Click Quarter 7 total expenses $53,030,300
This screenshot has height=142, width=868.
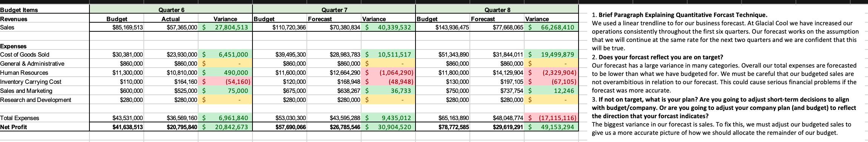(280, 118)
